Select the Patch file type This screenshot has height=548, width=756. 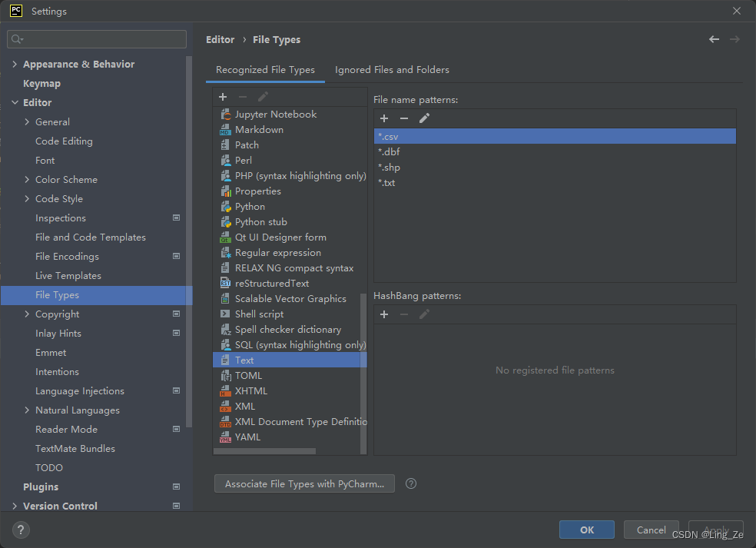tap(290, 145)
